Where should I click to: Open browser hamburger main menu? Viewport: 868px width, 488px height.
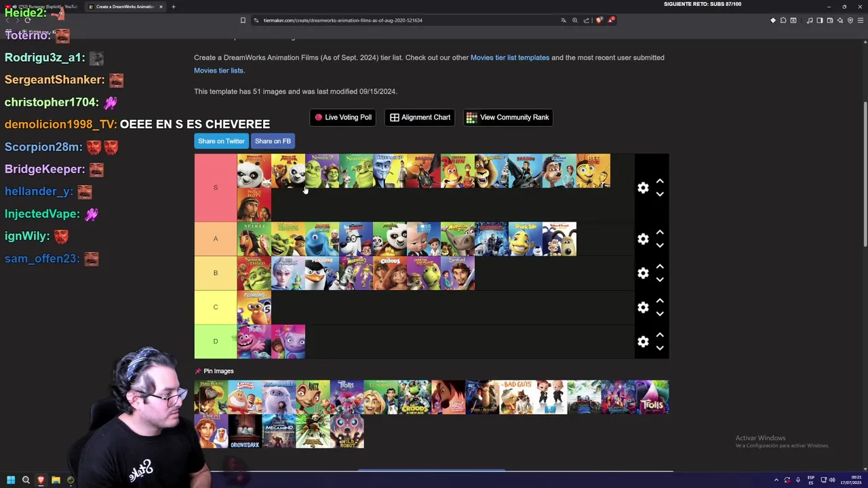tap(859, 20)
